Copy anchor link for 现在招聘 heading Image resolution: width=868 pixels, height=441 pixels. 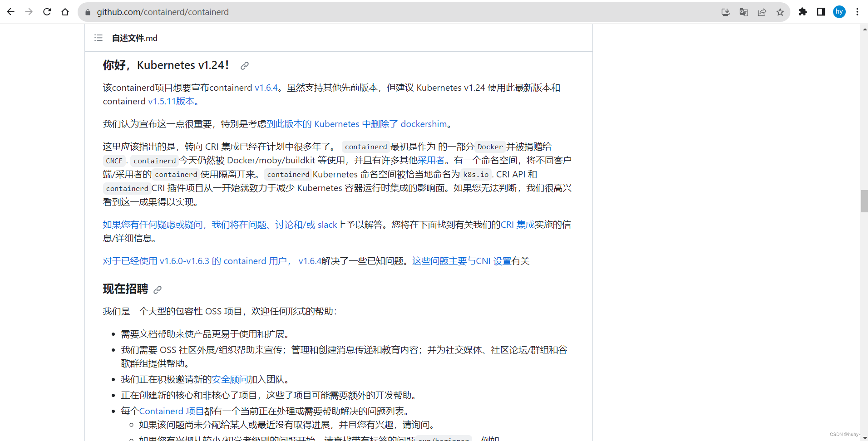158,289
